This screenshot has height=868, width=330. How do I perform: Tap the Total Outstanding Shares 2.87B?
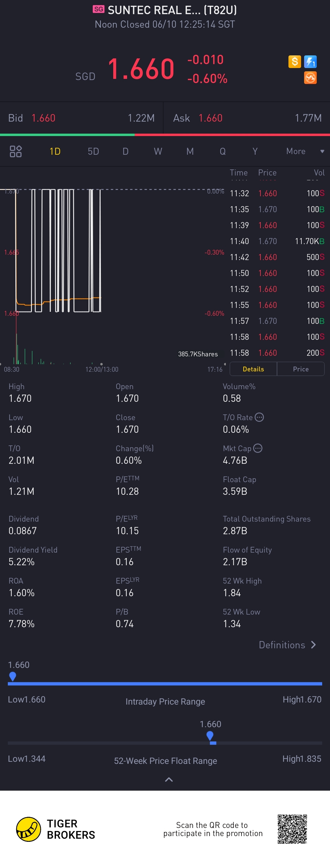coord(235,531)
